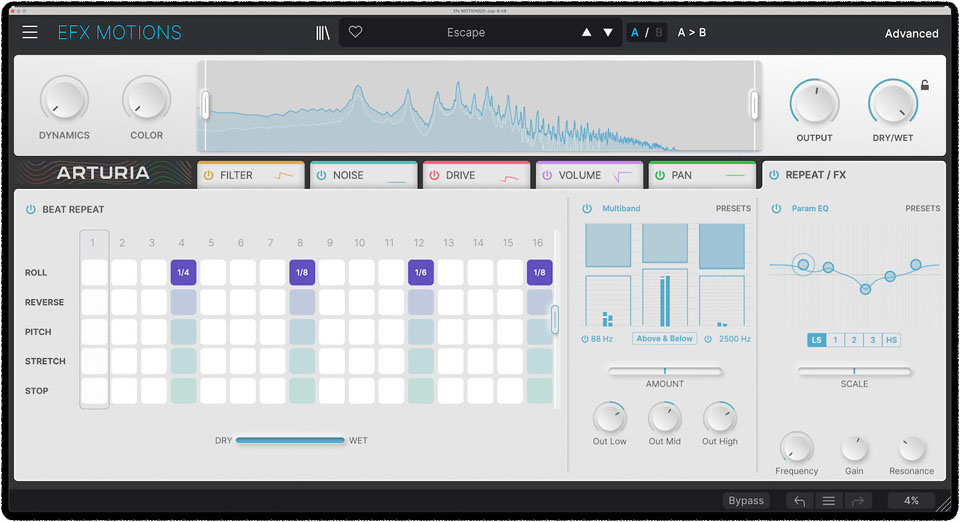960x522 pixels.
Task: Click the Frequency knob
Action: (x=797, y=448)
